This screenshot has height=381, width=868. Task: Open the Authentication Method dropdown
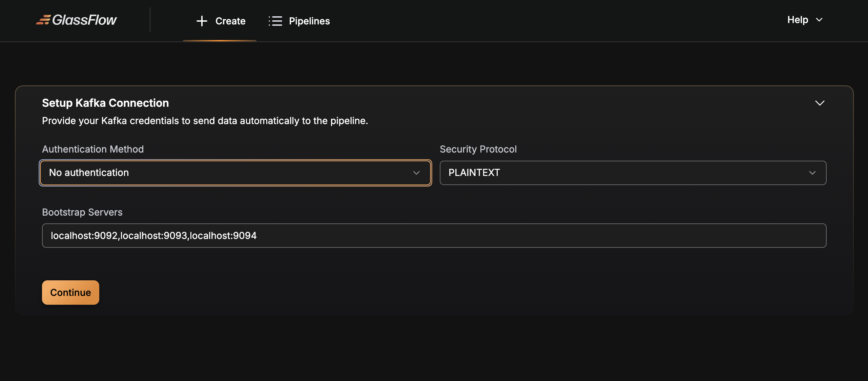(235, 173)
